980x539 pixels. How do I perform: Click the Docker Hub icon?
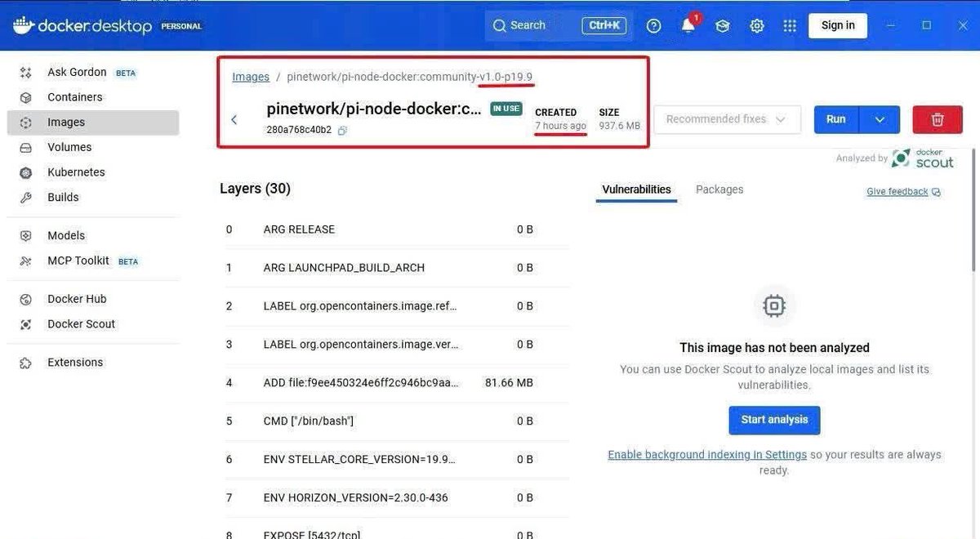pos(26,299)
